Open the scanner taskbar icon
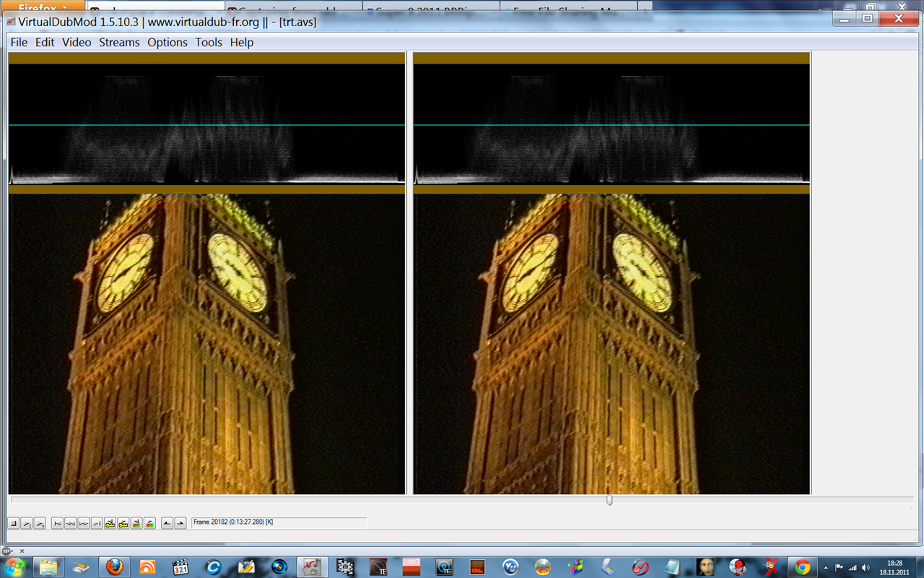The height and width of the screenshot is (578, 924). [x=608, y=567]
